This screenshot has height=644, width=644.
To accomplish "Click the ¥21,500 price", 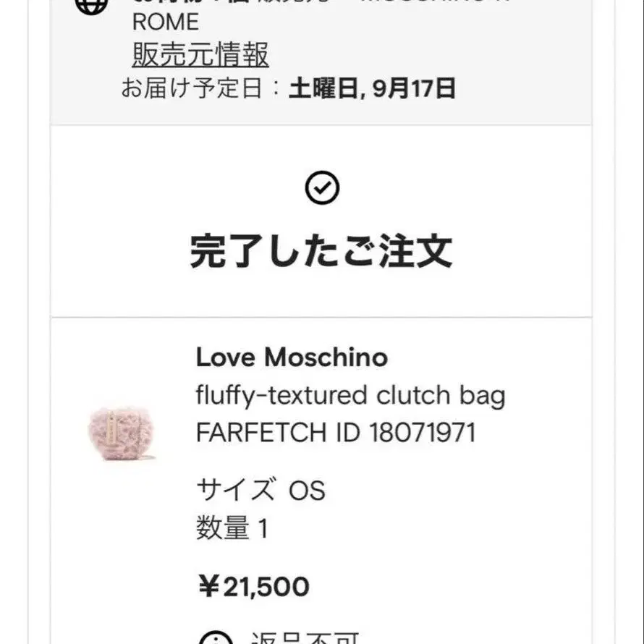I will coord(253,586).
